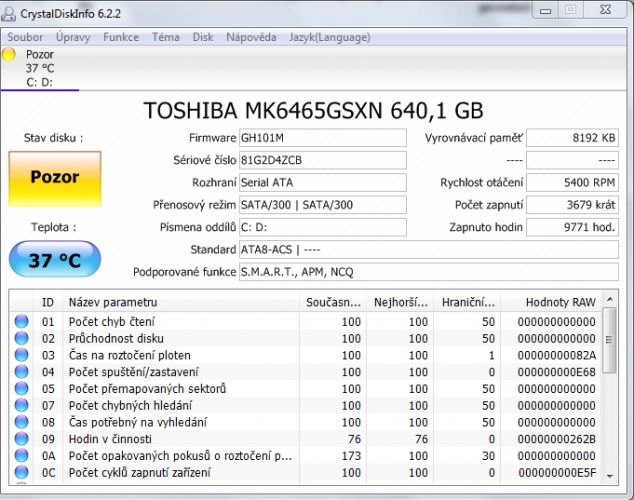This screenshot has height=500, width=634.
Task: Close the CrystalDiskInfo window
Action: coord(606,10)
